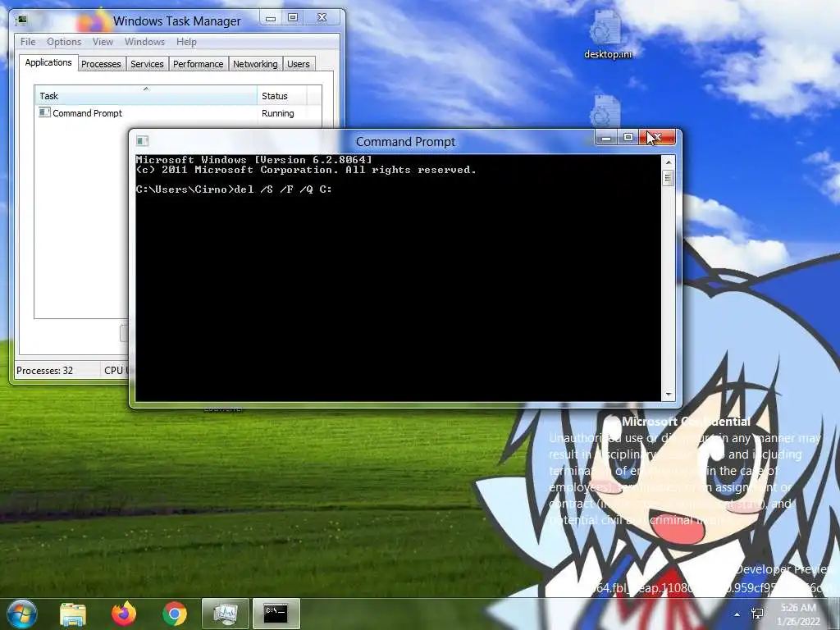This screenshot has width=840, height=630.
Task: Click the Command Prompt scrollbar thumb
Action: tap(668, 178)
